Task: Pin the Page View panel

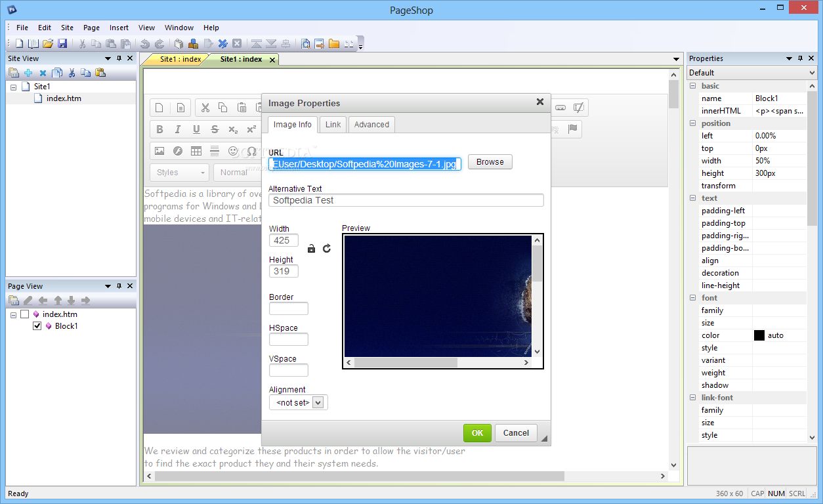Action: coord(119,286)
